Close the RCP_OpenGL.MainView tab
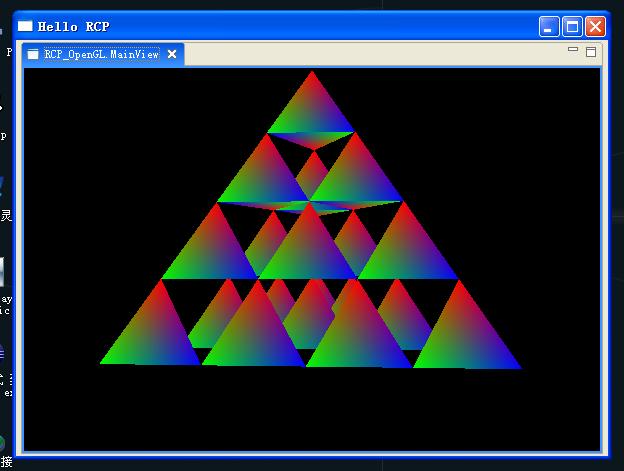The width and height of the screenshot is (624, 471). click(x=172, y=54)
